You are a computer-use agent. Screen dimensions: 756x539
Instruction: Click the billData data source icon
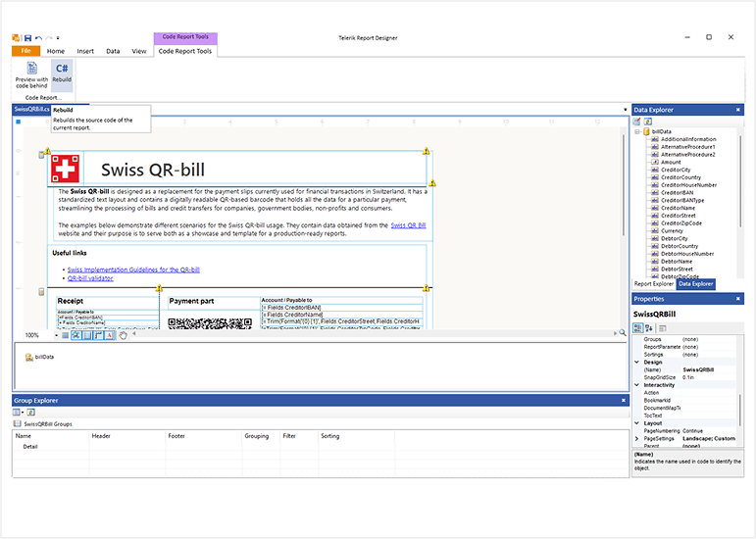click(x=28, y=358)
